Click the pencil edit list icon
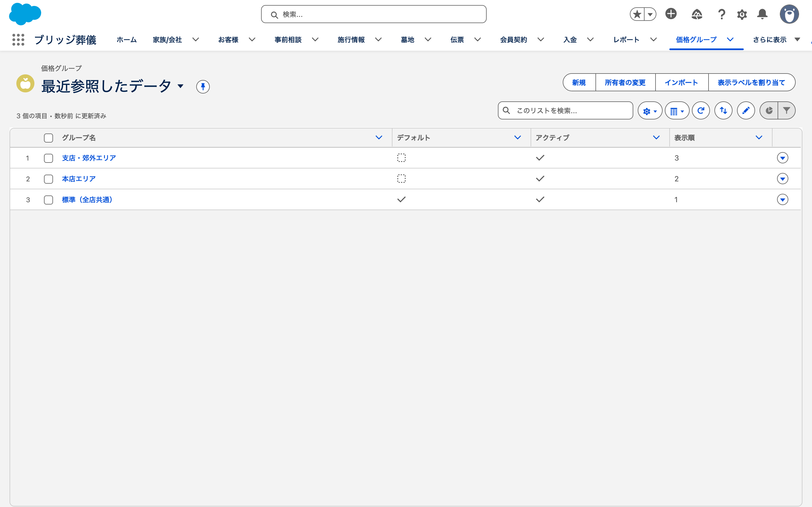Image resolution: width=812 pixels, height=507 pixels. [745, 111]
